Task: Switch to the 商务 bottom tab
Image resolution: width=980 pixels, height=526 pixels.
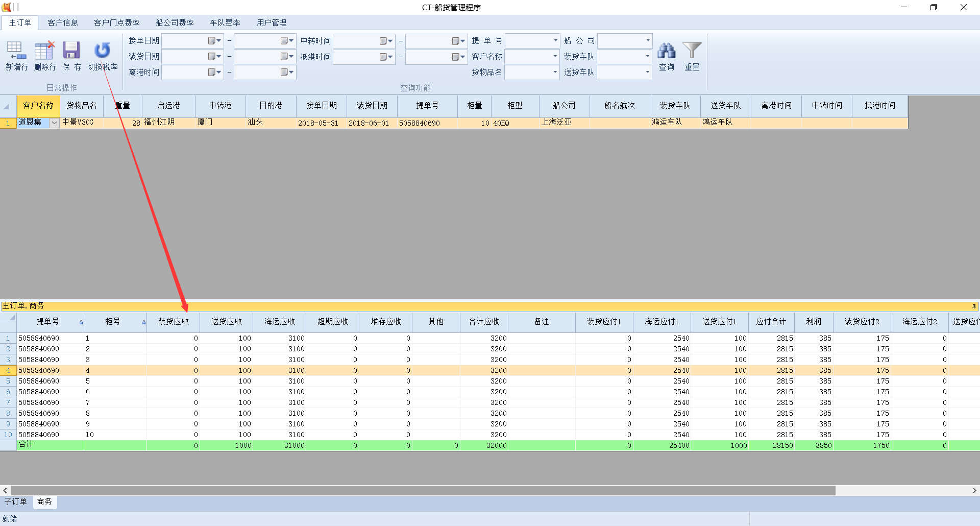Action: [44, 502]
